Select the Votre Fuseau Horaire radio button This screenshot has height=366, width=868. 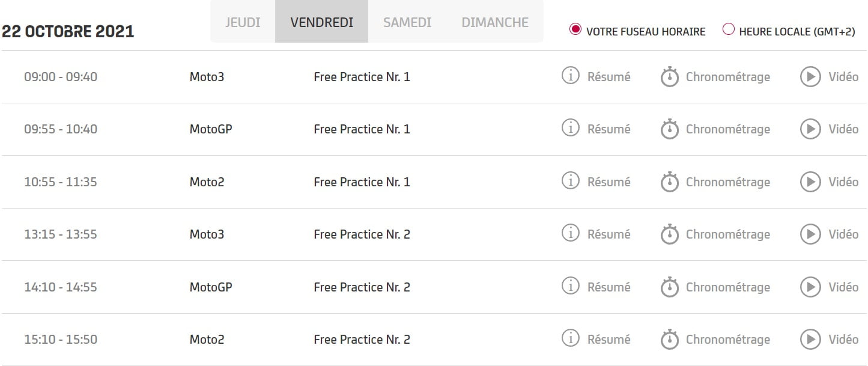coord(575,29)
